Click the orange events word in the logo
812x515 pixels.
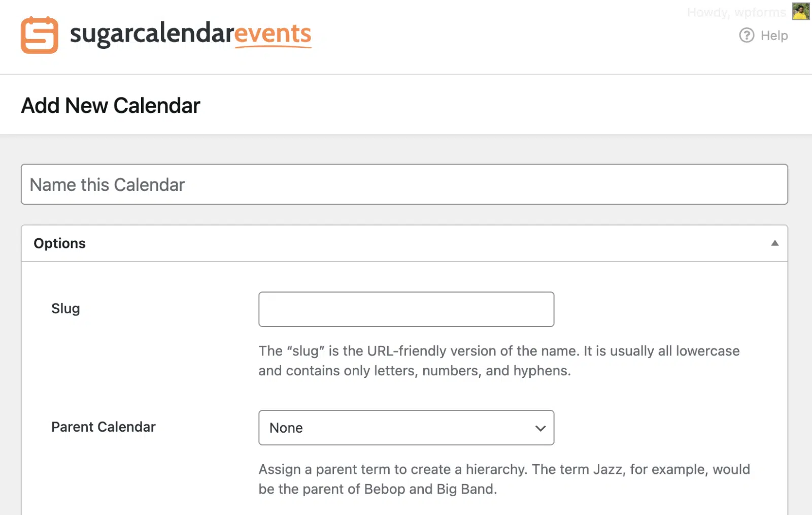[273, 35]
